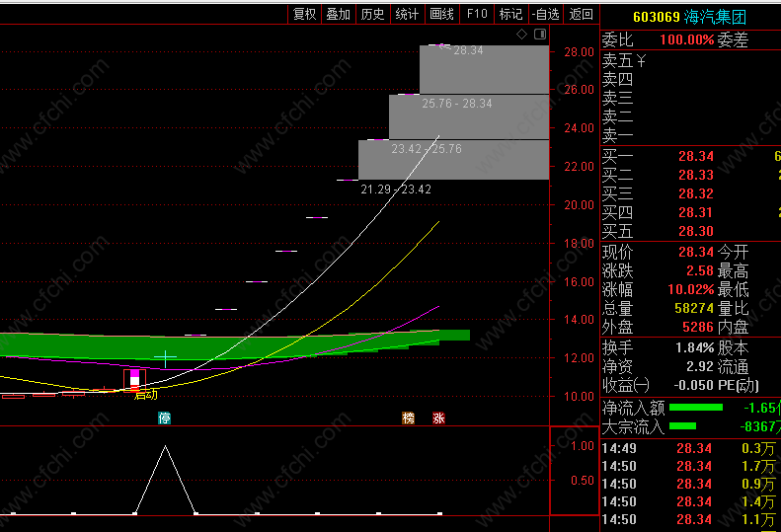Click the 总量 value 58274
The image size is (781, 532).
click(694, 308)
